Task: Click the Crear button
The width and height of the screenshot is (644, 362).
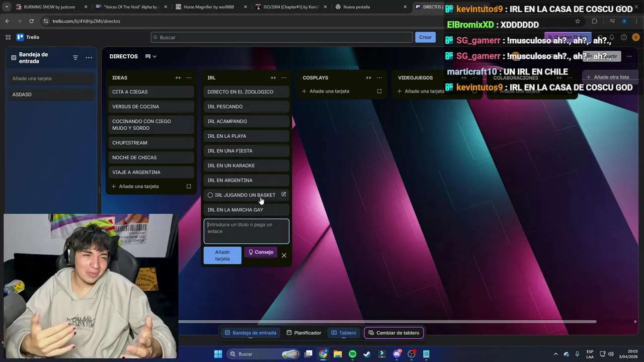Action: pyautogui.click(x=425, y=37)
